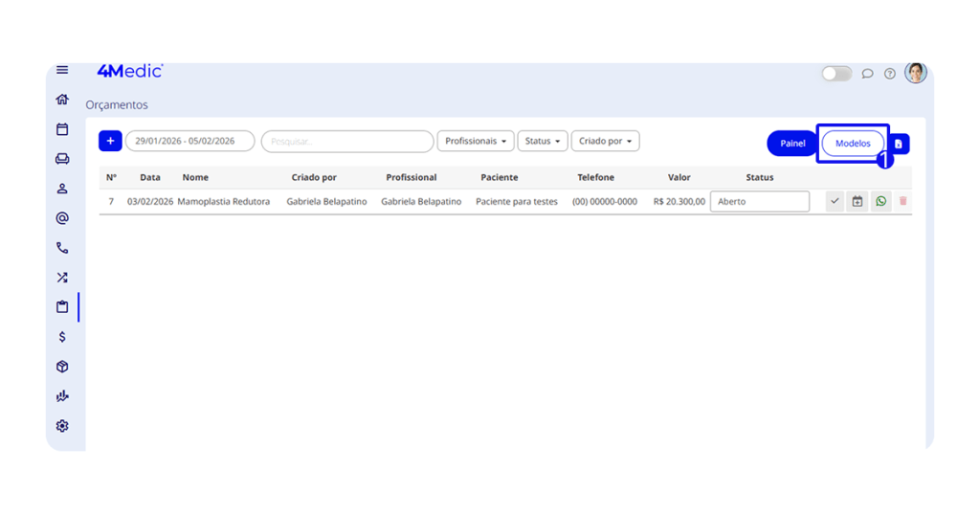980x515 pixels.
Task: Open settings gear icon in sidebar
Action: click(62, 426)
